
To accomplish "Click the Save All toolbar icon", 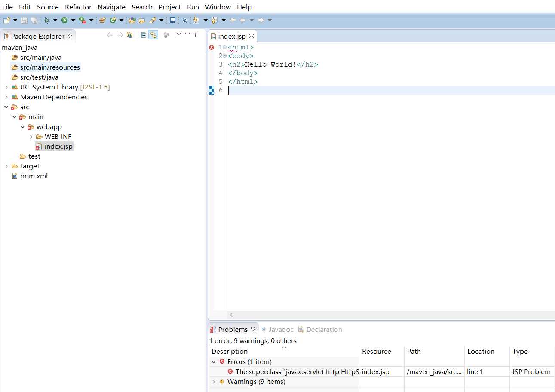I will click(x=34, y=20).
